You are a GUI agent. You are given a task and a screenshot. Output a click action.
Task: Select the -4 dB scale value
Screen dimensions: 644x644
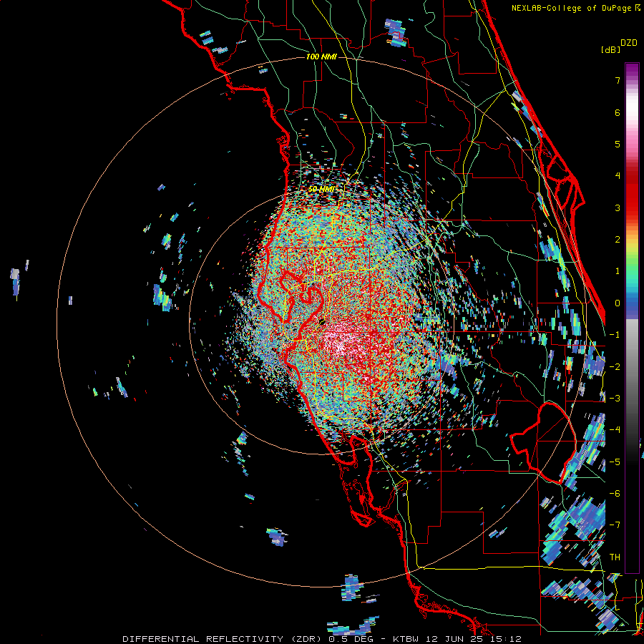(615, 429)
